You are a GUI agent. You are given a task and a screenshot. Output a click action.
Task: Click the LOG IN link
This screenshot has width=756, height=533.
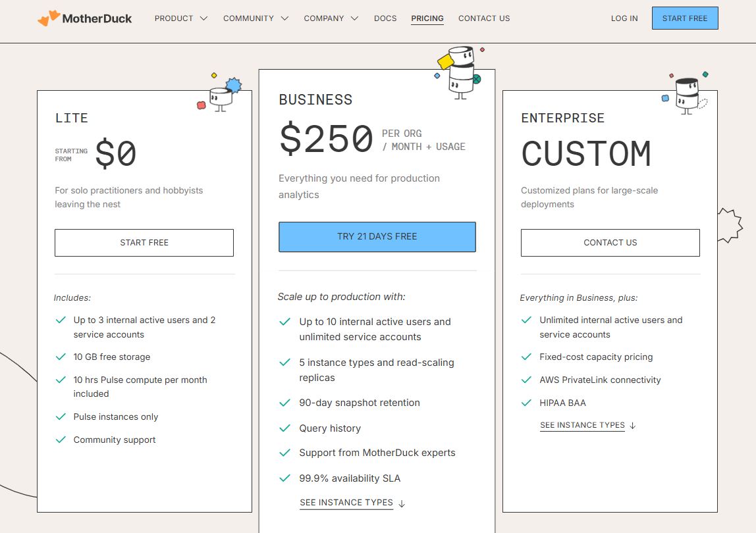[x=624, y=18]
